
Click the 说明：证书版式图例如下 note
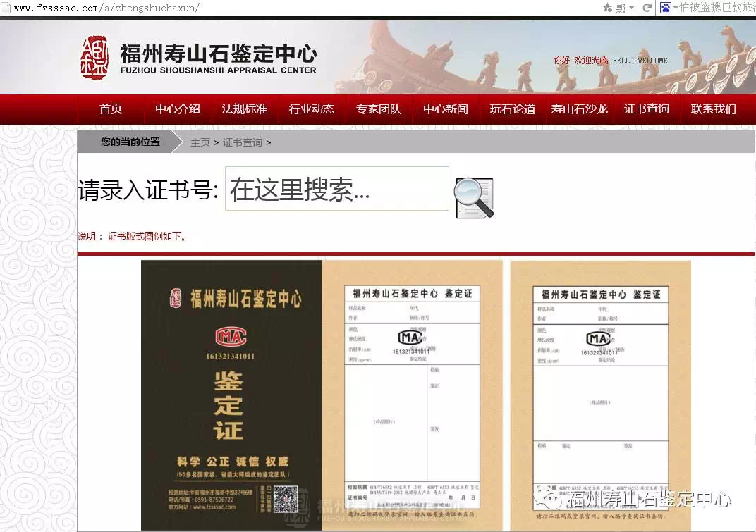(133, 236)
